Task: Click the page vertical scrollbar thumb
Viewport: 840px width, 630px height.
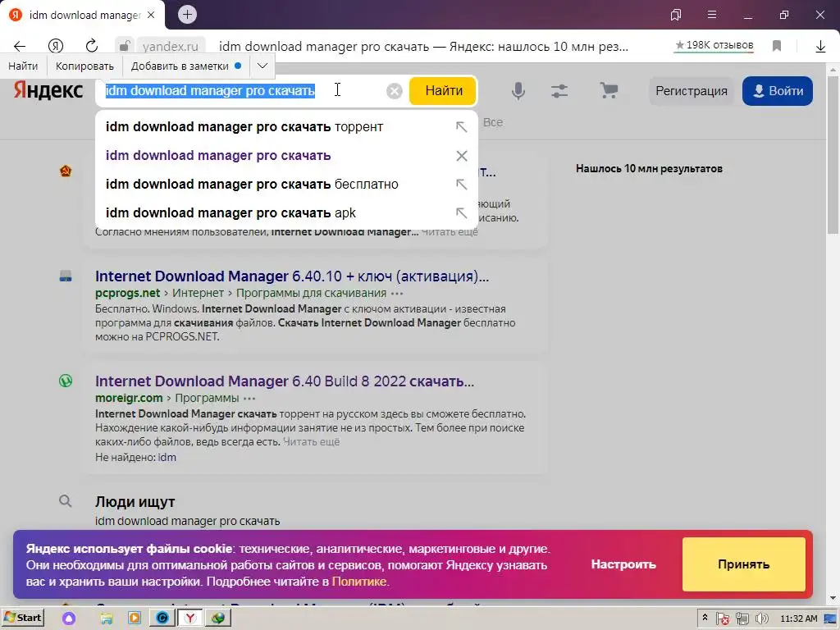Action: [x=833, y=155]
